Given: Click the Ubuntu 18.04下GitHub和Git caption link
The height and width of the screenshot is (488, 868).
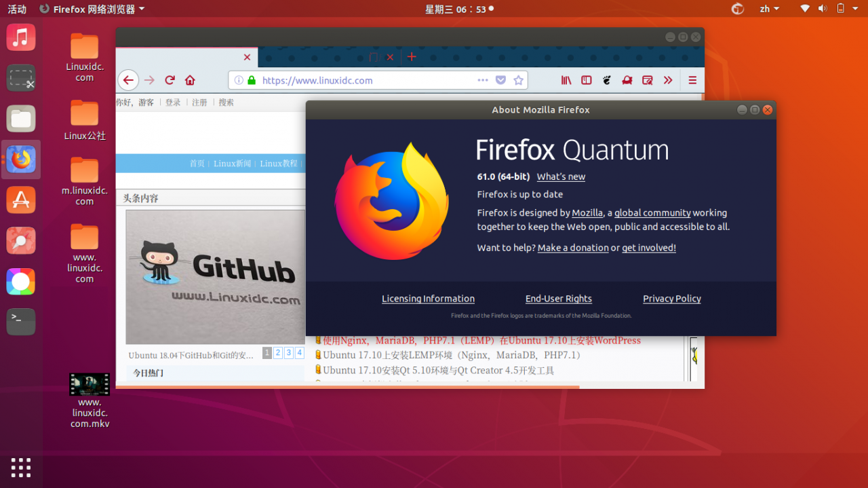Looking at the screenshot, I should (x=191, y=355).
